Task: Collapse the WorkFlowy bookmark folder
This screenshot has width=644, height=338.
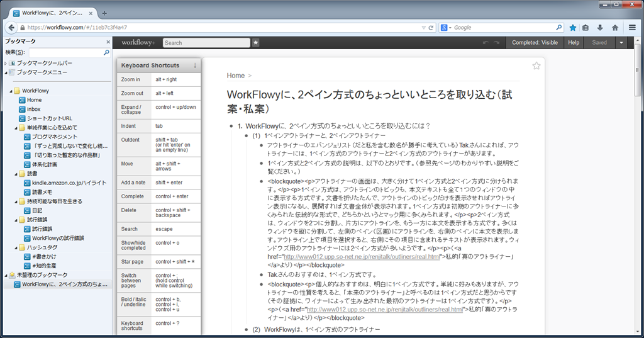Action: click(x=11, y=91)
